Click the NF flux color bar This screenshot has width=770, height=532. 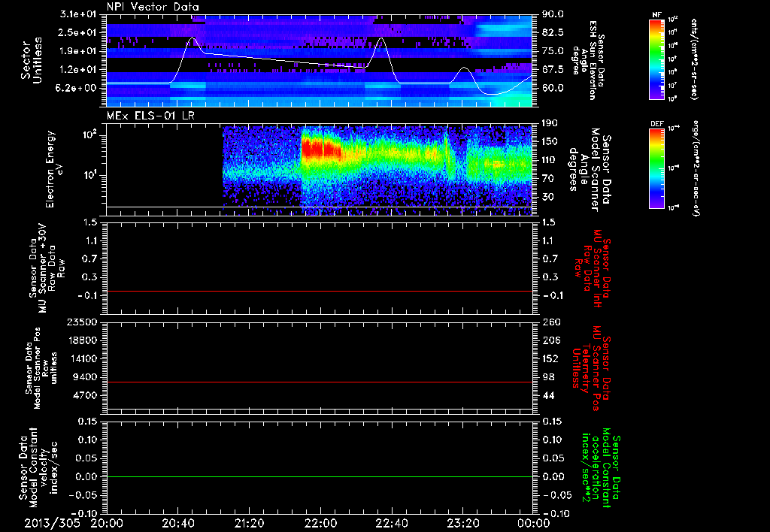pyautogui.click(x=656, y=59)
